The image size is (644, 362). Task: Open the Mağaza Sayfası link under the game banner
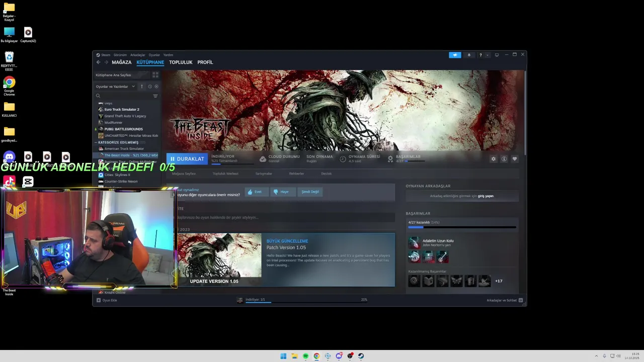pos(184,173)
